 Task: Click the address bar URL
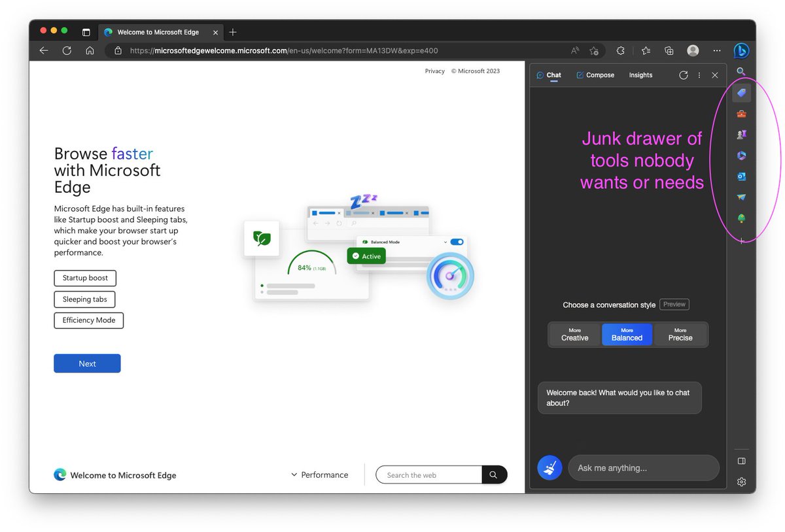pyautogui.click(x=284, y=50)
